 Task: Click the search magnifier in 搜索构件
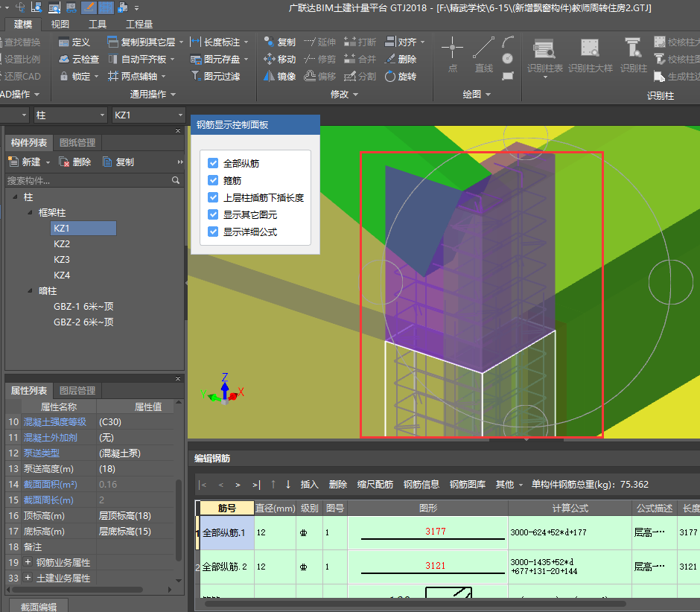[x=176, y=180]
